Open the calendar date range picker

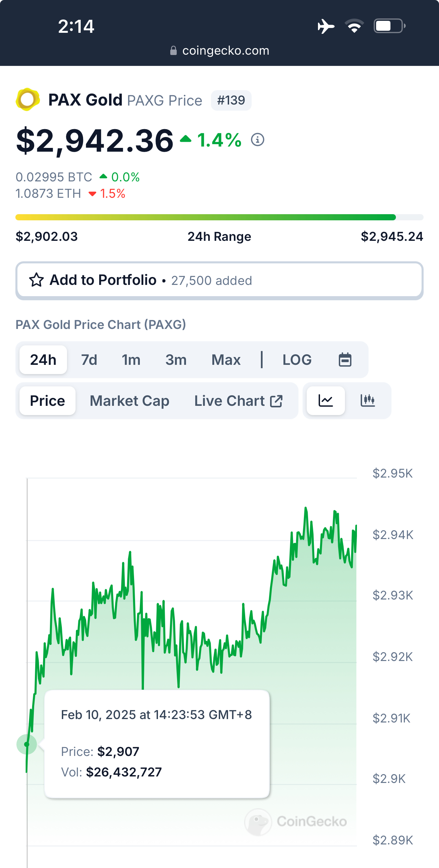[345, 360]
